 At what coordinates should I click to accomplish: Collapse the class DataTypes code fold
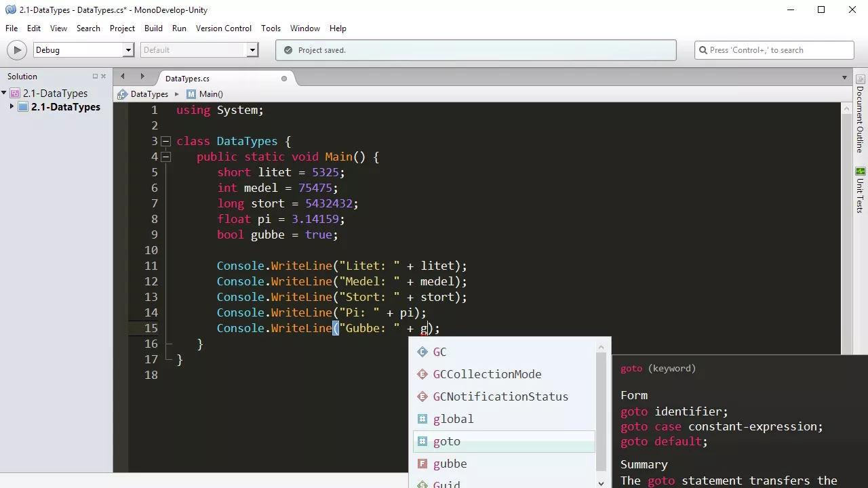point(165,142)
